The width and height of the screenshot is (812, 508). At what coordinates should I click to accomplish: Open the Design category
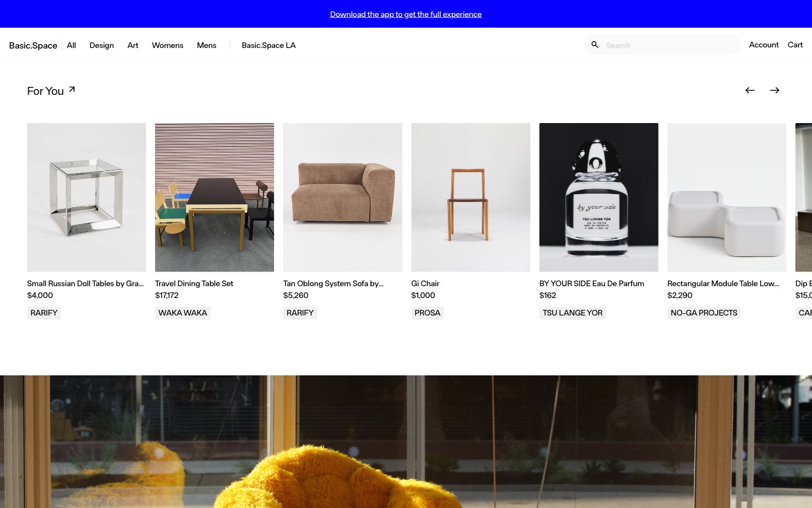(101, 45)
